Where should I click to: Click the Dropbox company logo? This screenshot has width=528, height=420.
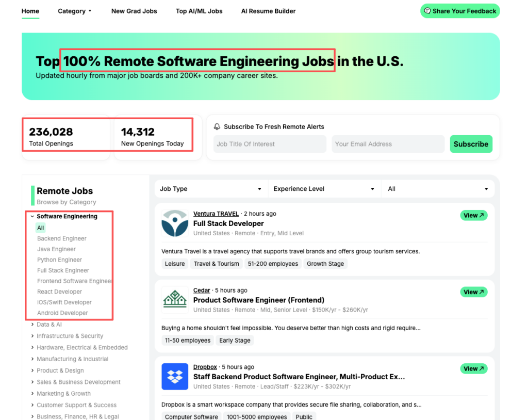[x=175, y=377]
